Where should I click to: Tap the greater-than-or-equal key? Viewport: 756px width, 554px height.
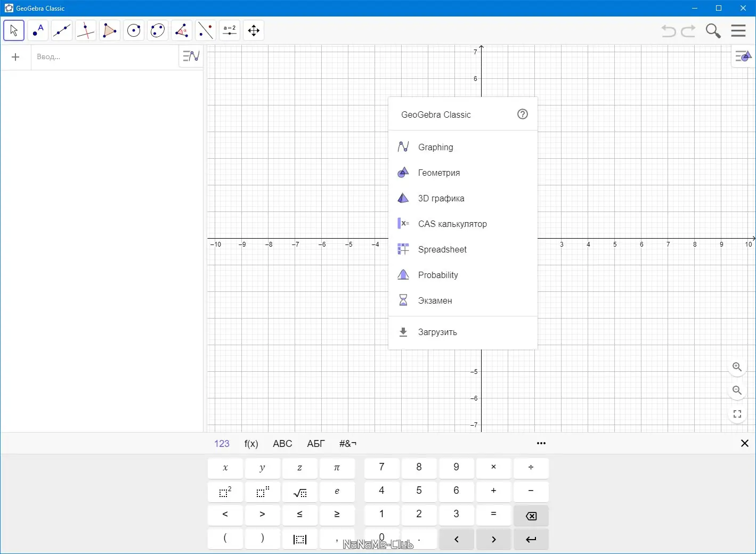[337, 515]
